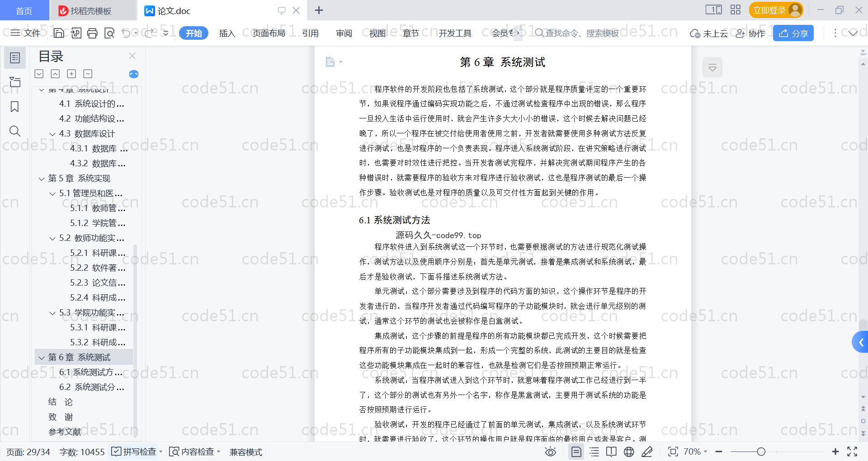Open the 内容检查 dropdown

194,452
